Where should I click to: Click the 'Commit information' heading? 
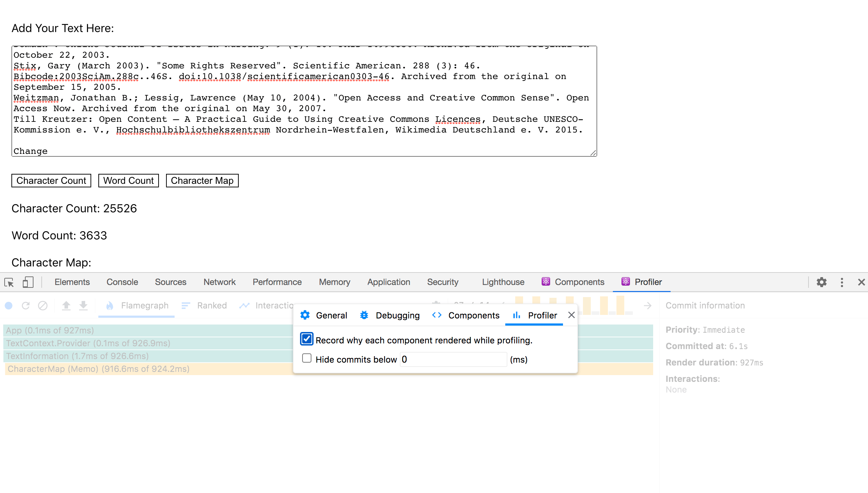pyautogui.click(x=705, y=306)
